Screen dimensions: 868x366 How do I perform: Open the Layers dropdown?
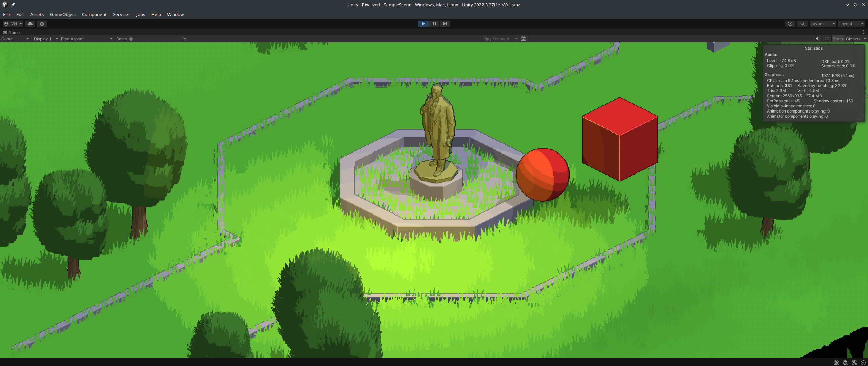(822, 24)
